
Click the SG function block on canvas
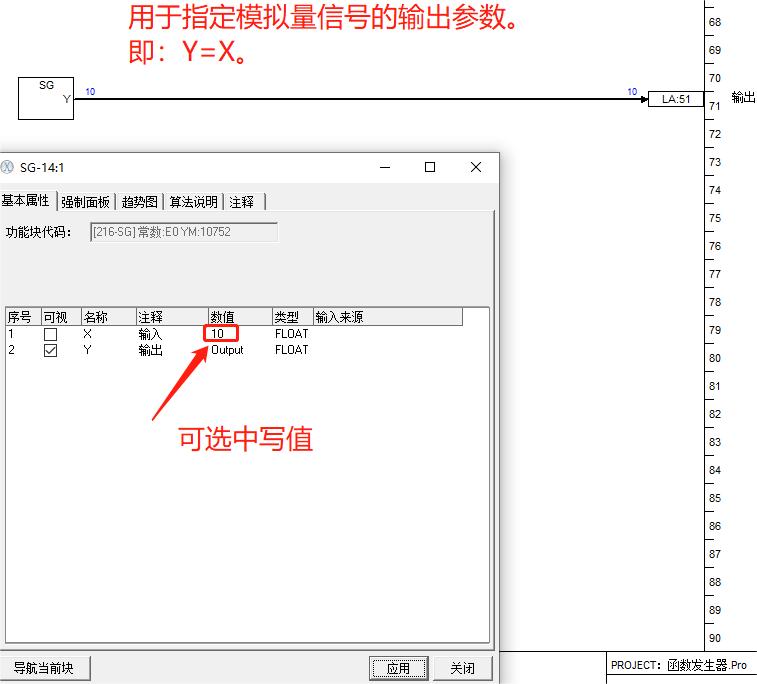(46, 98)
